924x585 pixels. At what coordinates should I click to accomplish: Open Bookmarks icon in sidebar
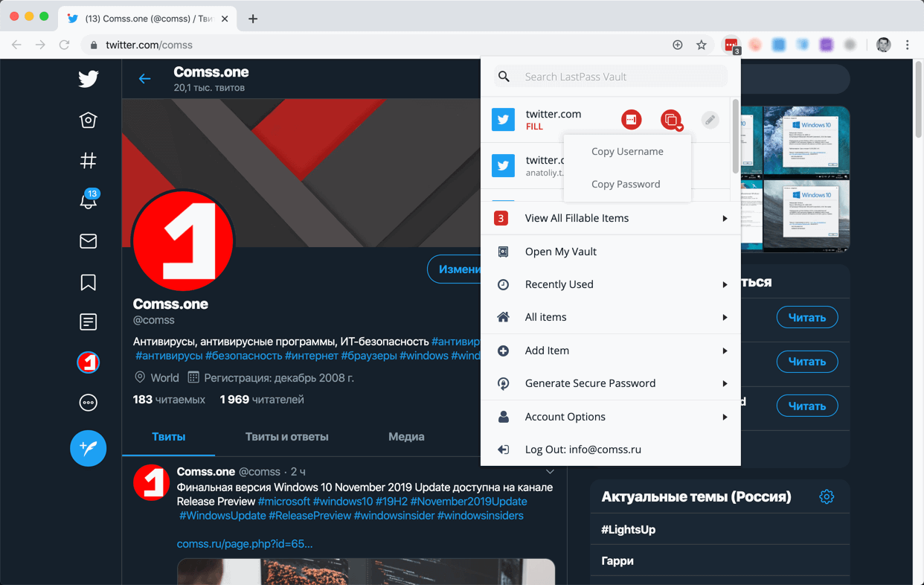click(89, 282)
